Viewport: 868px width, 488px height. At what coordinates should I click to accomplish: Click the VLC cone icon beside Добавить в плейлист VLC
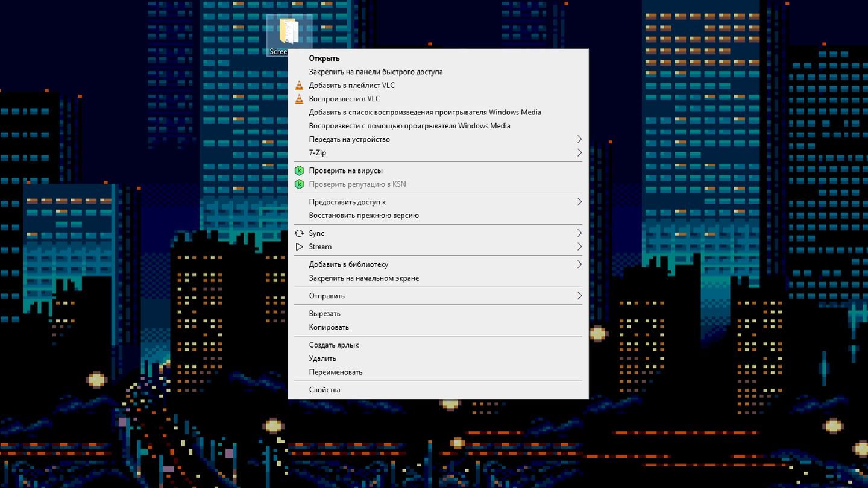tap(299, 86)
